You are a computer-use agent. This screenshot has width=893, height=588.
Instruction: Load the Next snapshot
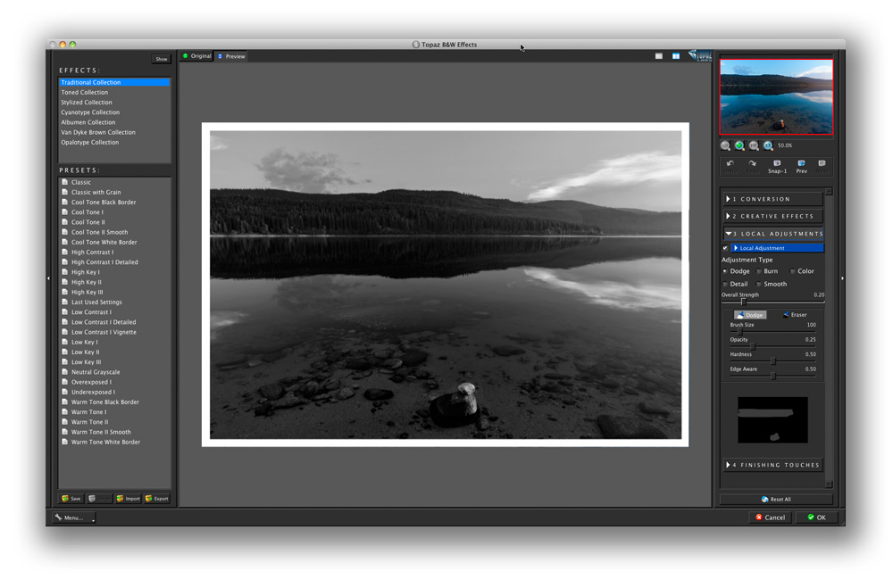tap(822, 166)
